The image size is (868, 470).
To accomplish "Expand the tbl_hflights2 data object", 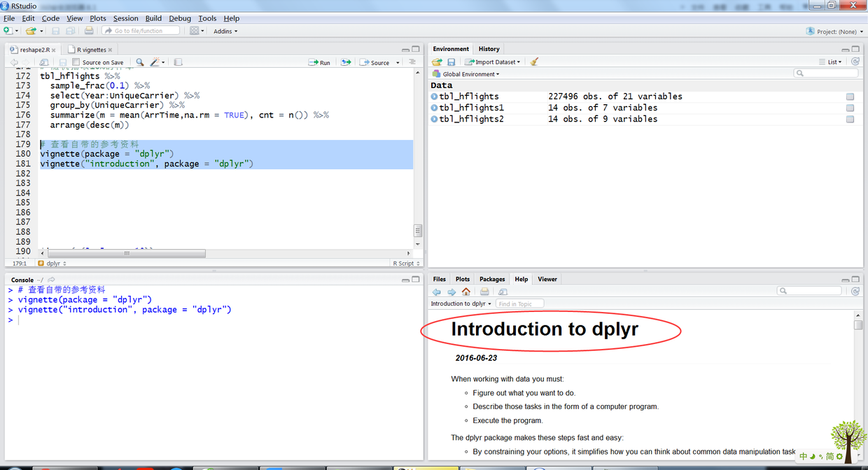I will point(434,119).
